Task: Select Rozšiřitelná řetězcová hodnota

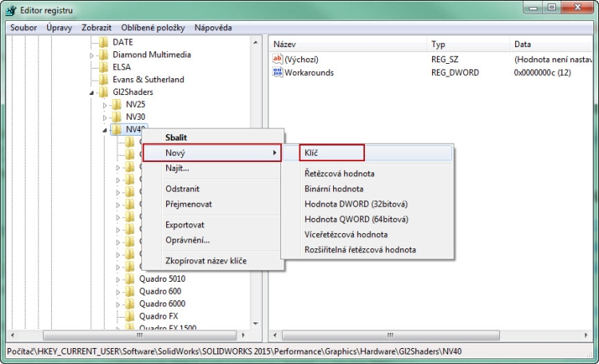Action: pyautogui.click(x=367, y=250)
